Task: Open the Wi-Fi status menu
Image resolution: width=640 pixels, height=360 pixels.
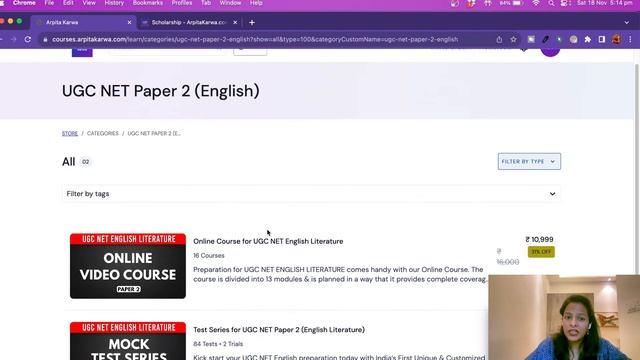Action: [x=536, y=3]
